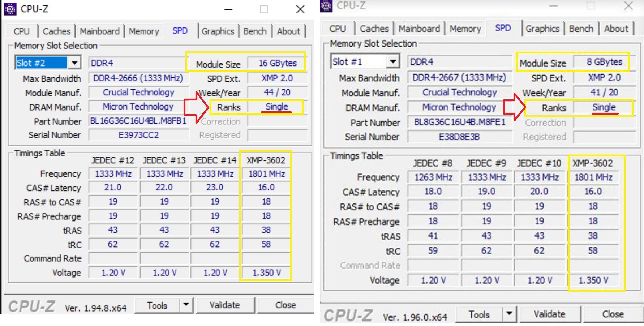This screenshot has width=644, height=326.
Task: Click 16 GBytes module size value
Action: point(278,63)
